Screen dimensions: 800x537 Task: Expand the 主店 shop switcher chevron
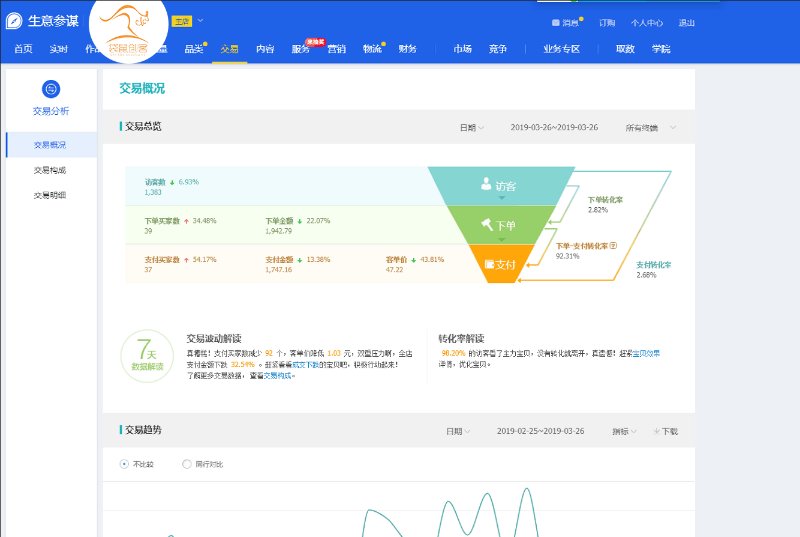click(201, 21)
